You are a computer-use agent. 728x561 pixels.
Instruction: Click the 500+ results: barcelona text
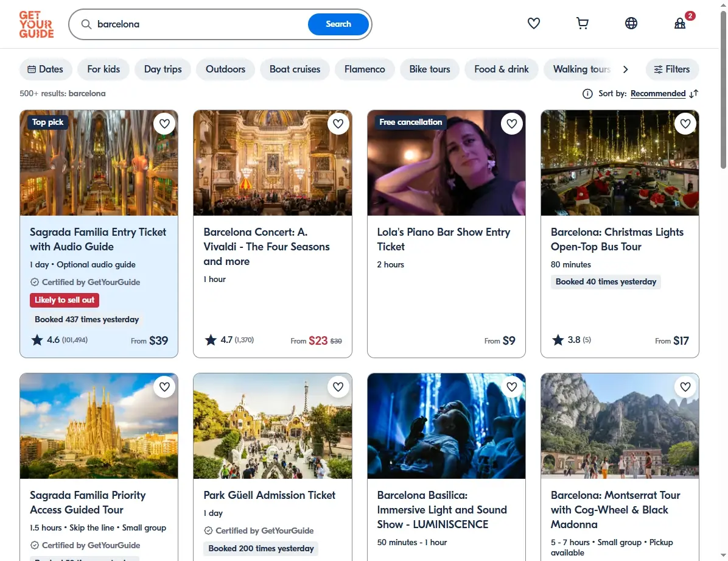(63, 93)
